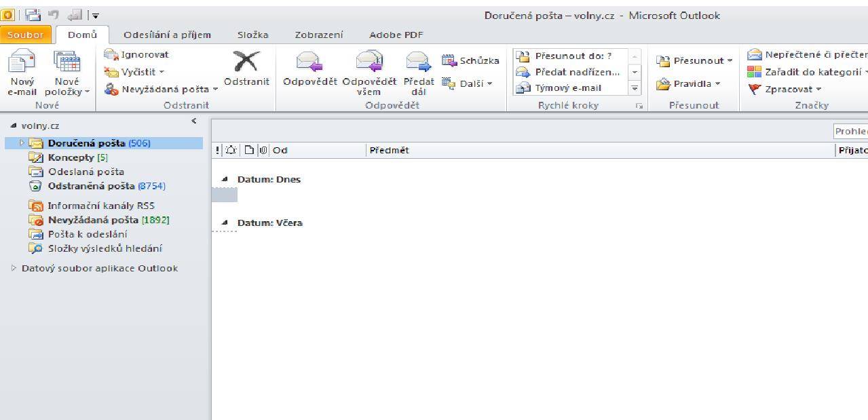The height and width of the screenshot is (420, 868).
Task: Switch to the Domů tab
Action: pyautogui.click(x=83, y=35)
